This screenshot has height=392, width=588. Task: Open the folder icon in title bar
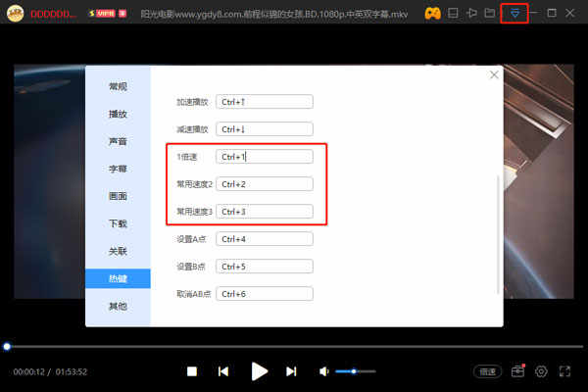(490, 13)
